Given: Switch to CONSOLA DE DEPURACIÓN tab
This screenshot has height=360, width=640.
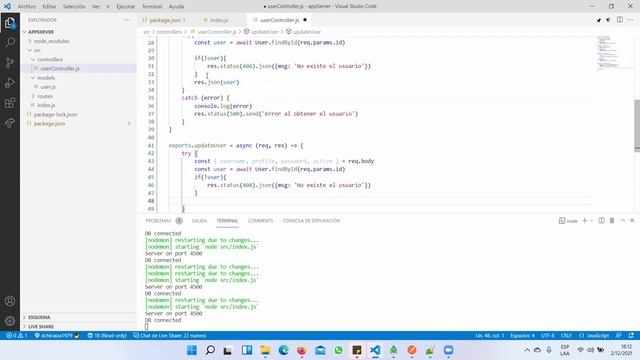Looking at the screenshot, I should click(311, 221).
